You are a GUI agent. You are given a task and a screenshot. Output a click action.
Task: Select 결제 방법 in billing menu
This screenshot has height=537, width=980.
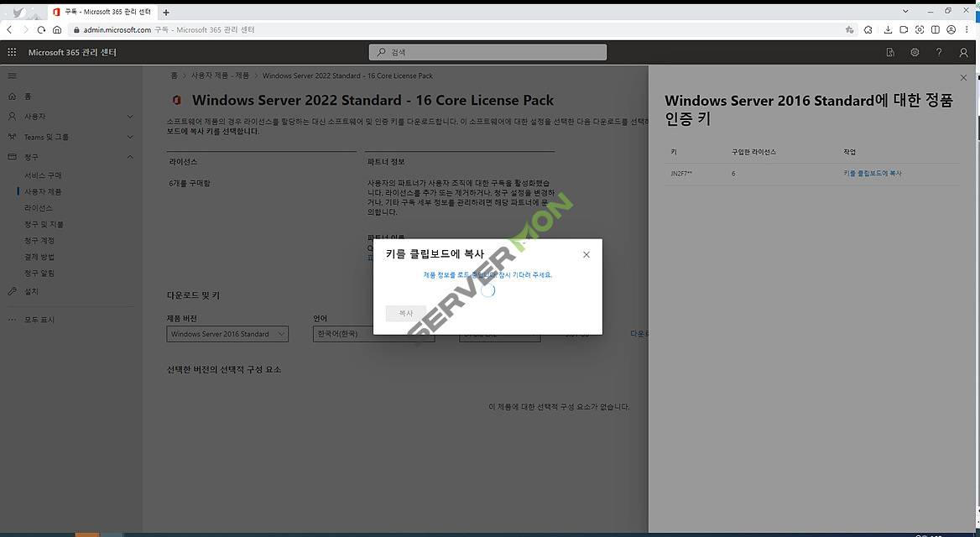[39, 257]
